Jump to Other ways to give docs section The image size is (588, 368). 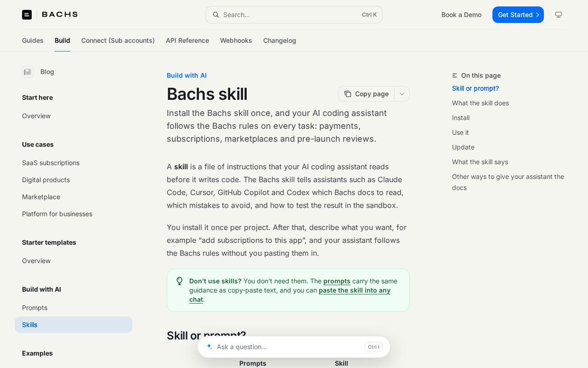click(508, 182)
